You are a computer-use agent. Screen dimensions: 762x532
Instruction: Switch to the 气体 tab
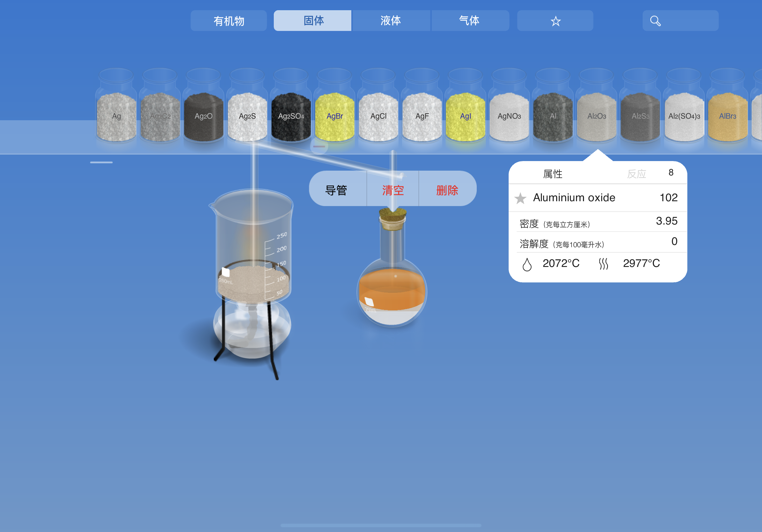pyautogui.click(x=469, y=21)
